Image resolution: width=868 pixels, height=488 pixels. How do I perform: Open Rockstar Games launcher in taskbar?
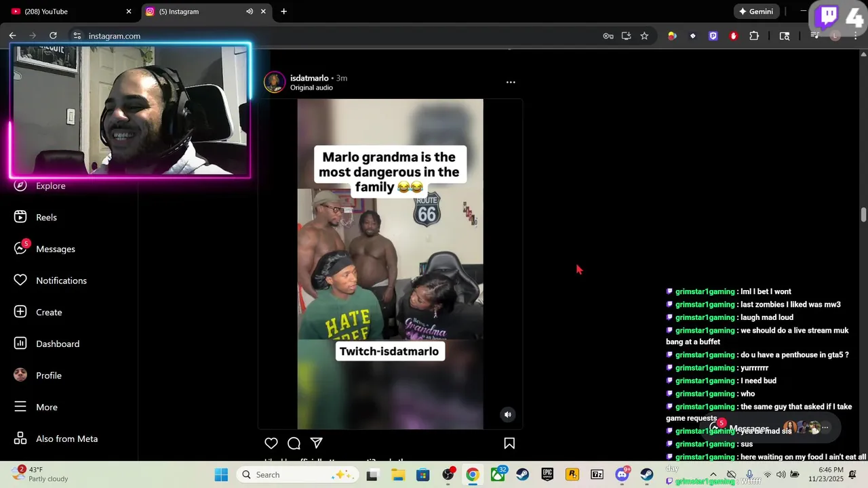(572, 474)
